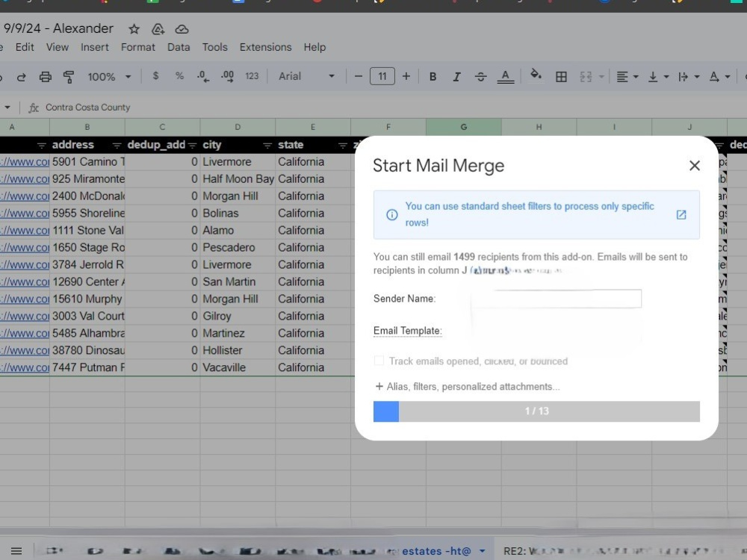Screen dimensions: 747x560
Task: Toggle bold formatting
Action: [x=433, y=77]
